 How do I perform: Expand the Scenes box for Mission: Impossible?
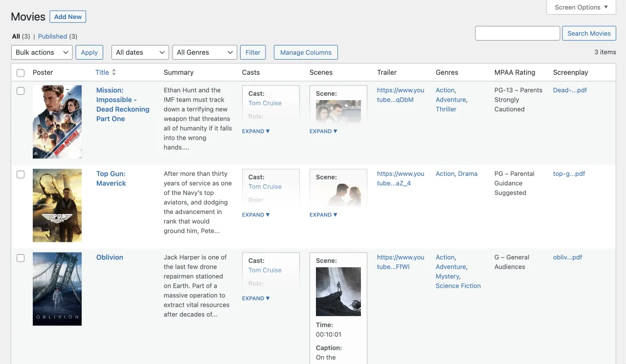[x=323, y=131]
